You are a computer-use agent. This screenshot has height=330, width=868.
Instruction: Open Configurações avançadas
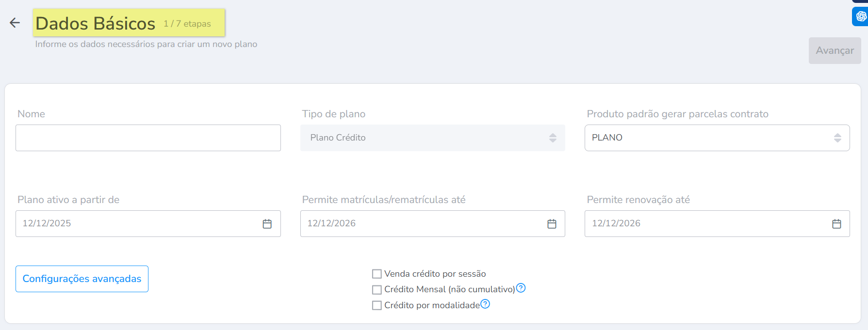coord(82,279)
